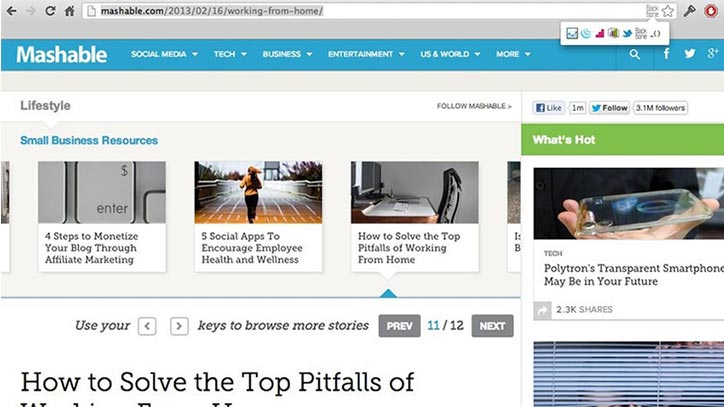Open Mashable Twitter icon in header
This screenshot has height=407, width=724.
point(690,54)
